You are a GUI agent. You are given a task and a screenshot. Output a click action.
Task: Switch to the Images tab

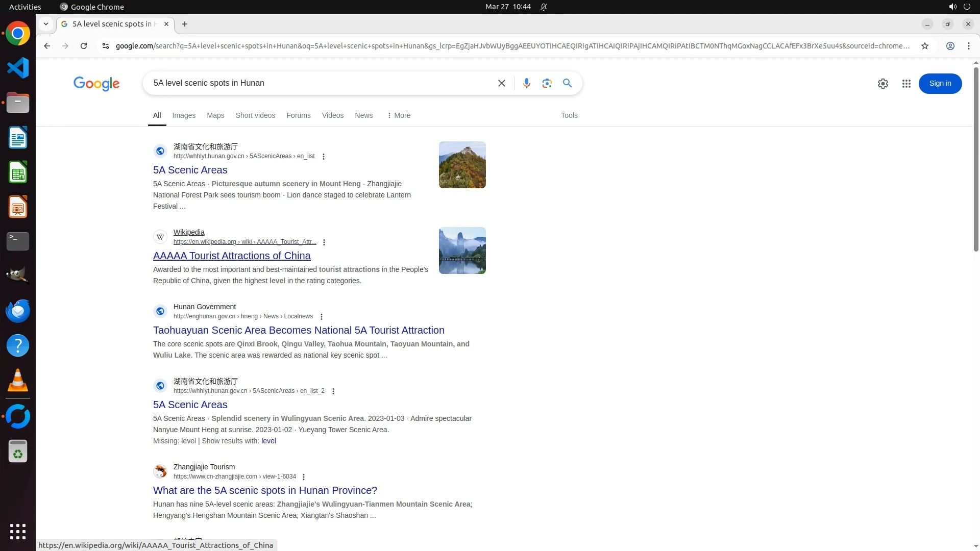click(x=184, y=115)
